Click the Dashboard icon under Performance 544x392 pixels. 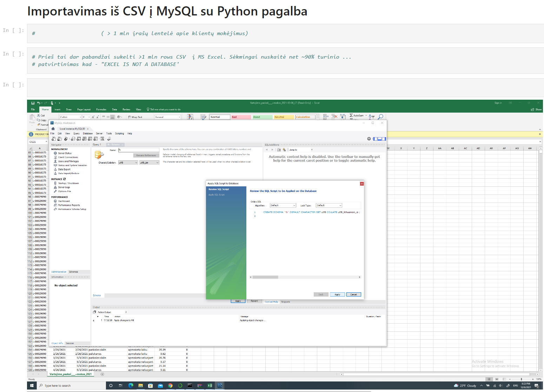click(55, 201)
